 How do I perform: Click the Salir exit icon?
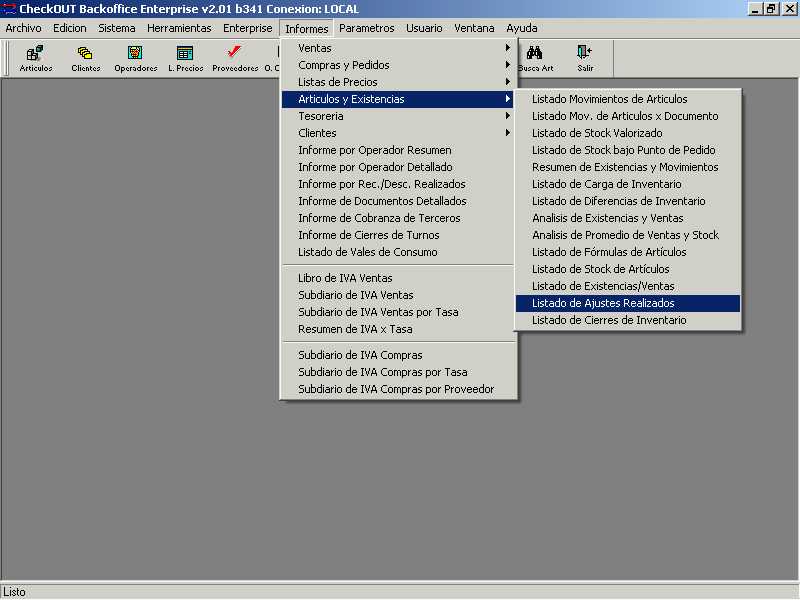[585, 59]
